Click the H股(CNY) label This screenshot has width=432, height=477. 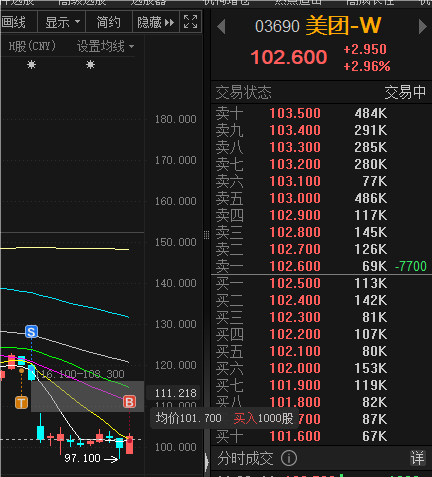pyautogui.click(x=32, y=46)
